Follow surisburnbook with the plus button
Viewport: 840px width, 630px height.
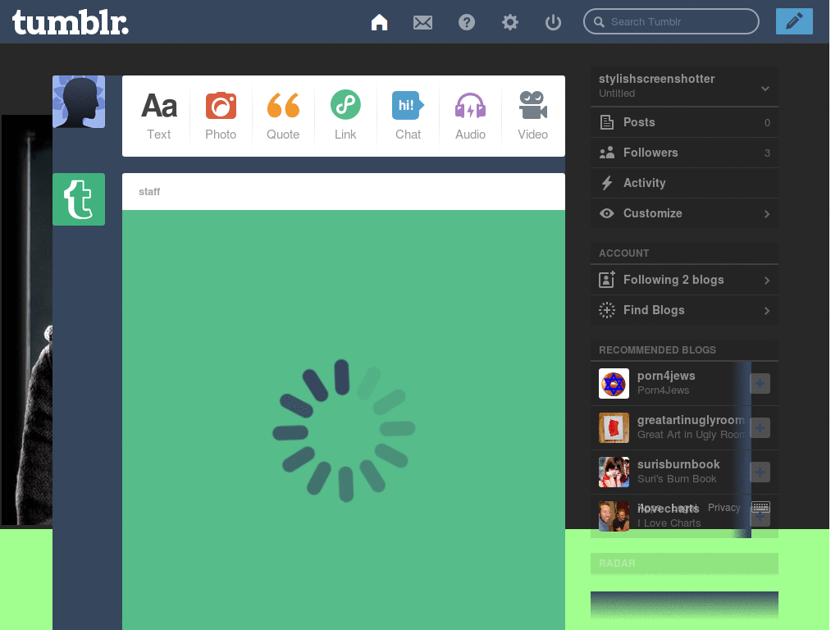pyautogui.click(x=760, y=472)
